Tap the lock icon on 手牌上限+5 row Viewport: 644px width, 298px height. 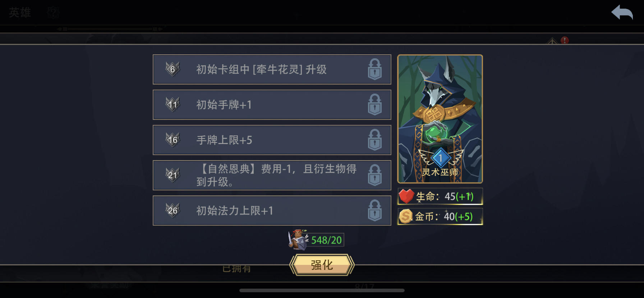(375, 140)
